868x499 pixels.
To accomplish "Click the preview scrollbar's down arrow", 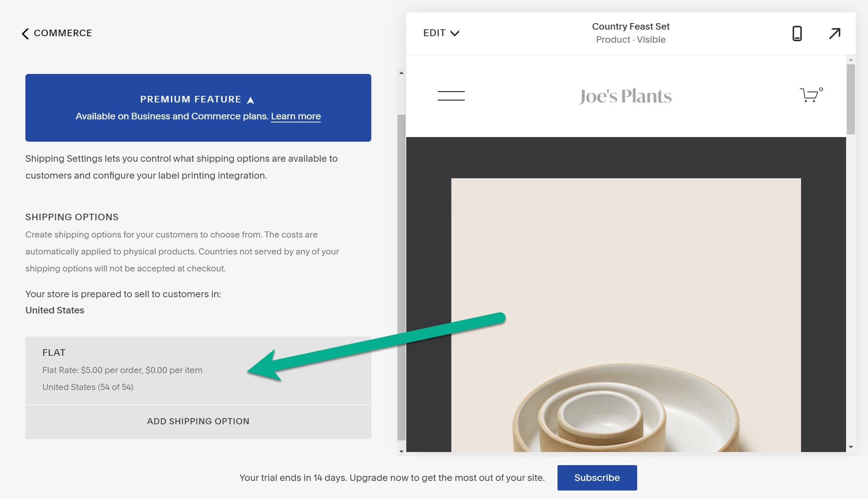I will click(850, 447).
